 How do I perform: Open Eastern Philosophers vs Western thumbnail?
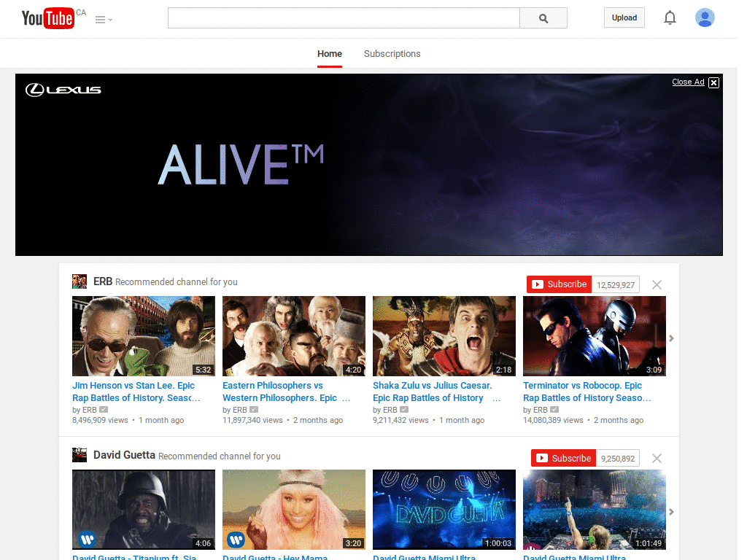(294, 336)
